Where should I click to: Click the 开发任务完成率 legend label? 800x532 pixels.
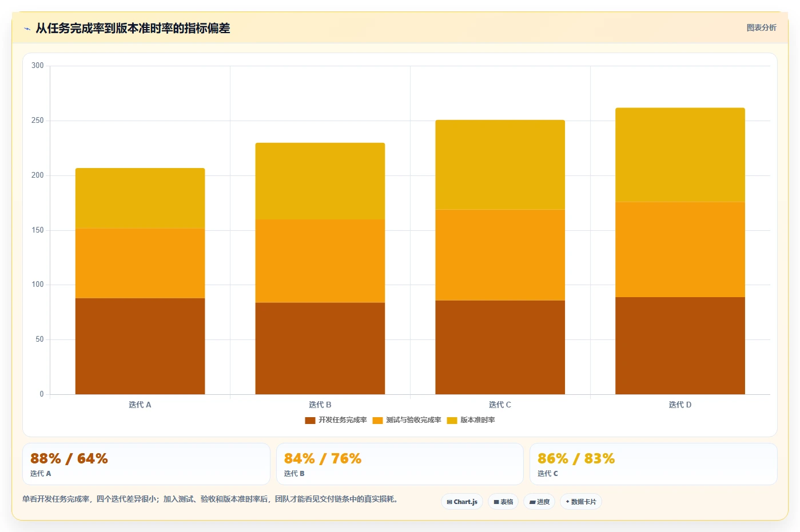(x=343, y=420)
